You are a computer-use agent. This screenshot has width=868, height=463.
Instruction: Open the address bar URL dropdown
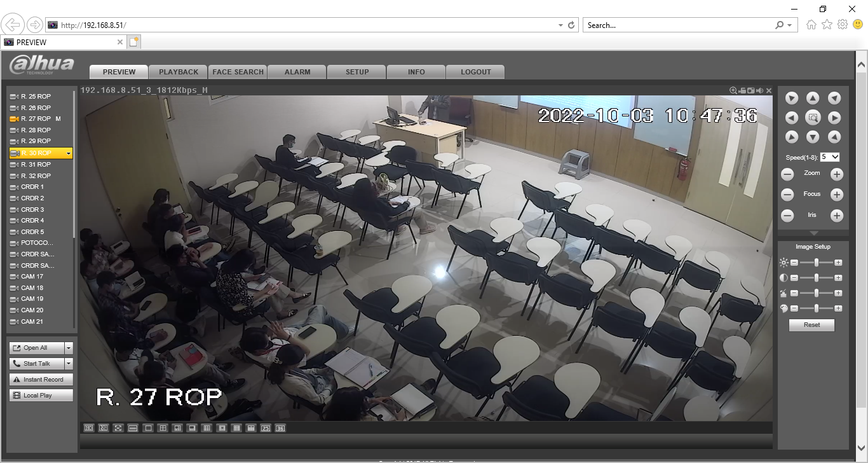point(560,25)
